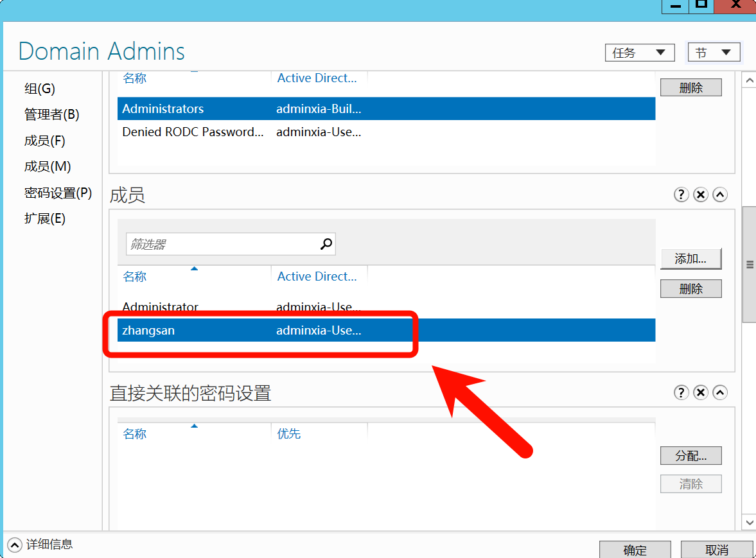Sort by the 优先 column header
Image resolution: width=756 pixels, height=558 pixels.
tap(289, 434)
